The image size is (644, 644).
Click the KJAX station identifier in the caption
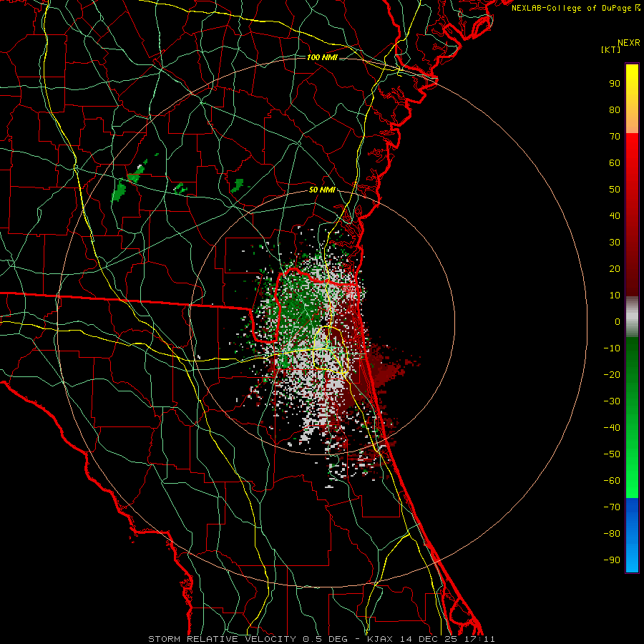tap(381, 639)
